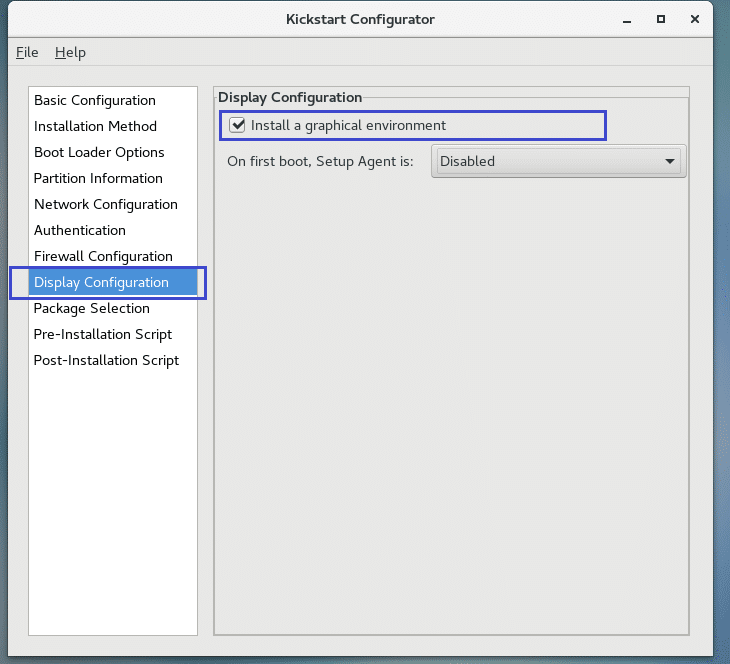
Task: Maximize the Kickstart Configurator window
Action: point(661,19)
